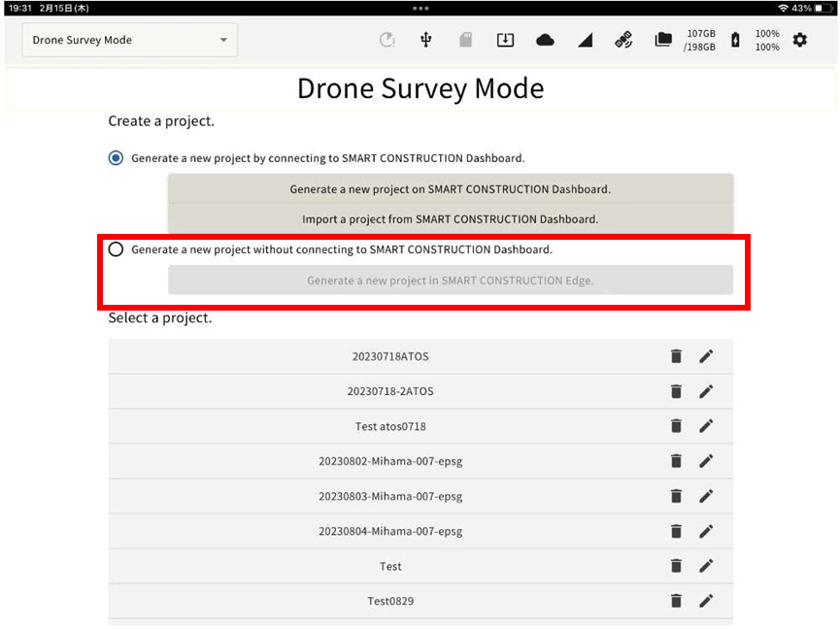840x629 pixels.
Task: Open the storage folder icon
Action: pyautogui.click(x=662, y=40)
